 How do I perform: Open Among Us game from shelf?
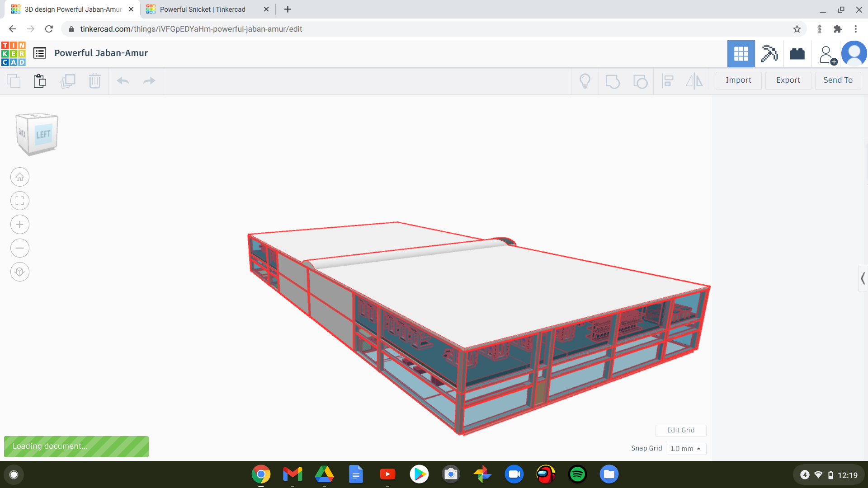[546, 474]
